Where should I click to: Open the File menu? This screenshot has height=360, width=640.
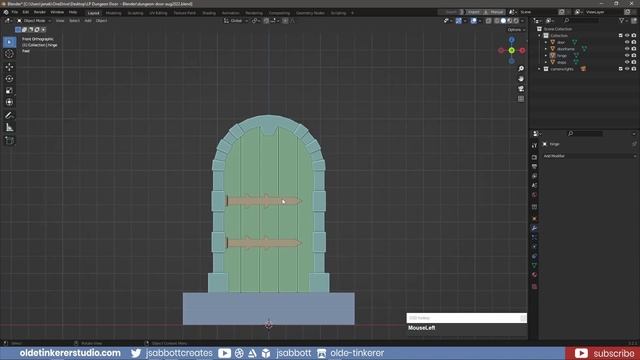[x=15, y=12]
